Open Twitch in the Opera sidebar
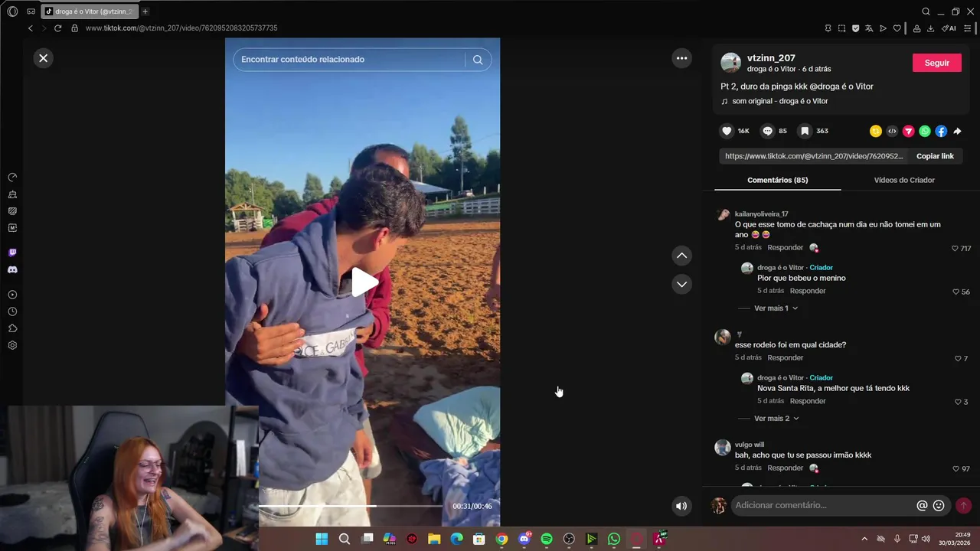The width and height of the screenshot is (980, 551). pos(12,253)
